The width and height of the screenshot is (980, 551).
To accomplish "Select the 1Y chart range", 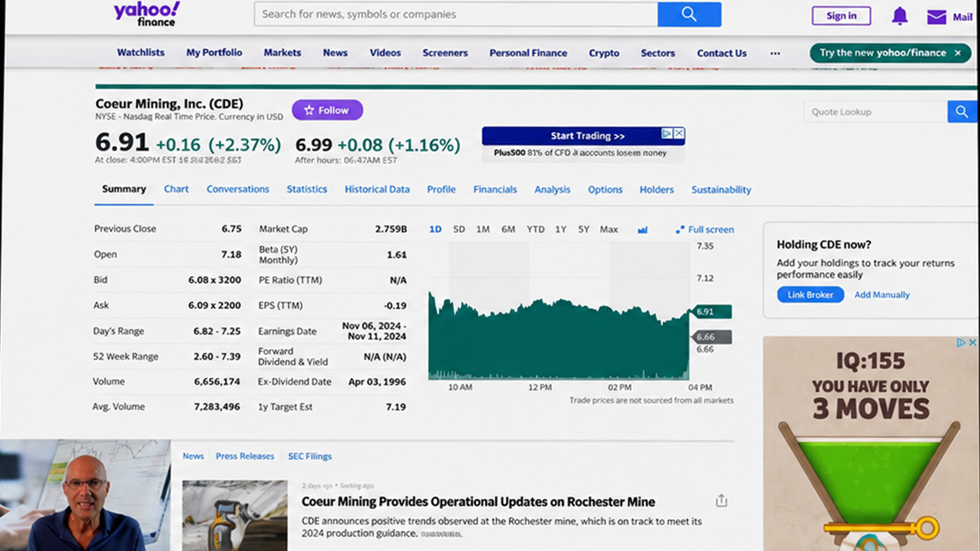I will pyautogui.click(x=561, y=230).
